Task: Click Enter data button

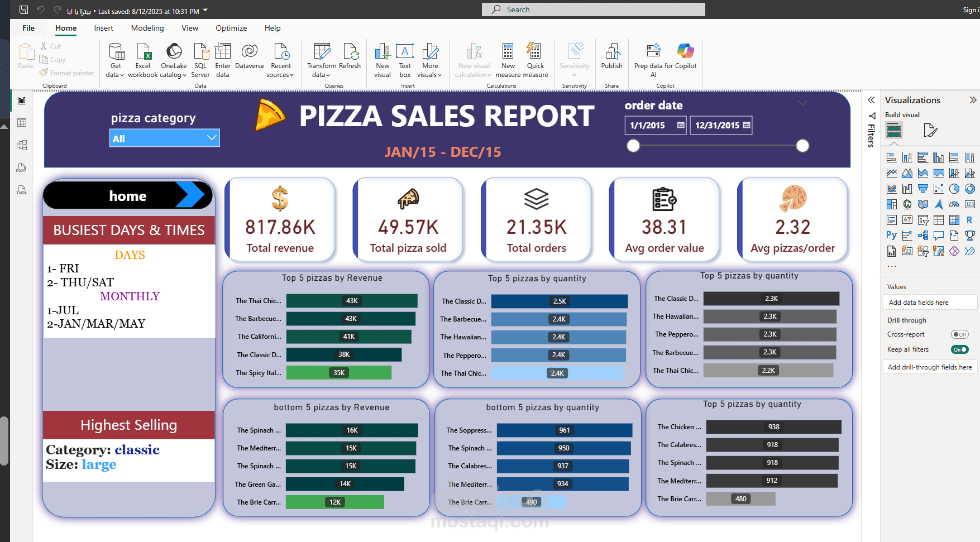Action: [223, 60]
